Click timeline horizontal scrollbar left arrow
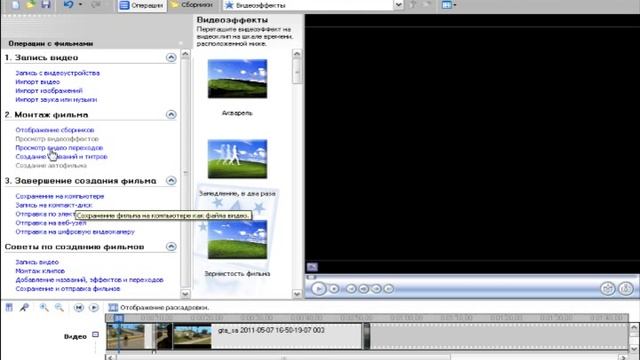This screenshot has width=640, height=360. click(x=110, y=358)
